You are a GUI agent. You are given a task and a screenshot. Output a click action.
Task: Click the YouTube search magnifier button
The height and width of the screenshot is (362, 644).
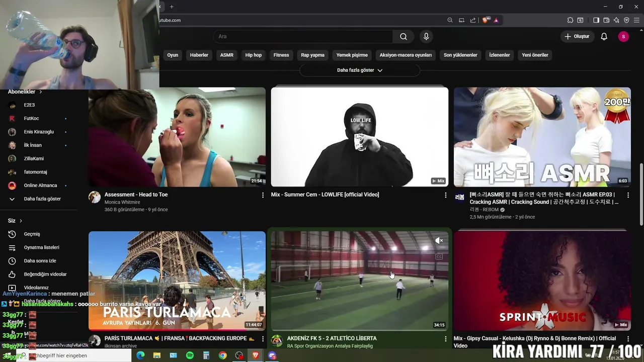pyautogui.click(x=404, y=36)
